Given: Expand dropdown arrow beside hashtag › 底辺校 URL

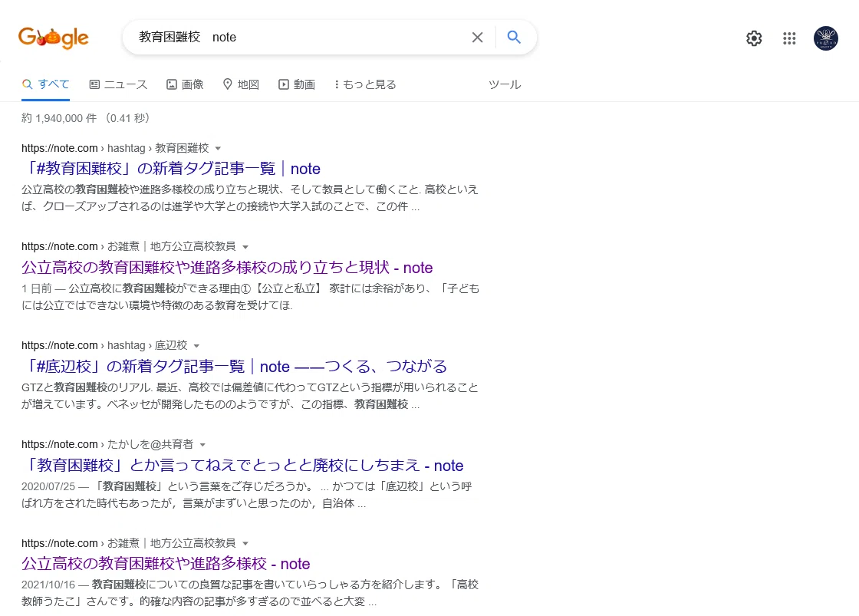Looking at the screenshot, I should click(x=196, y=346).
